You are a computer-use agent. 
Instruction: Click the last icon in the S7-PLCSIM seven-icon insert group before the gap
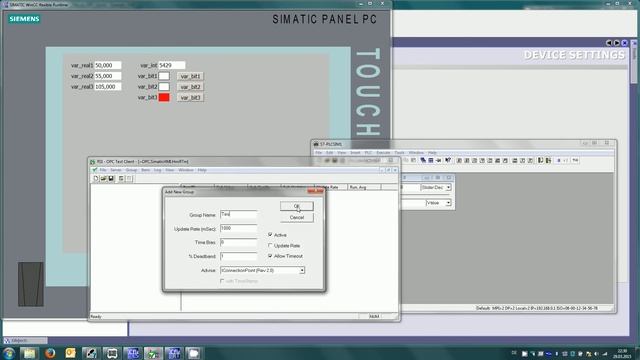pos(505,160)
